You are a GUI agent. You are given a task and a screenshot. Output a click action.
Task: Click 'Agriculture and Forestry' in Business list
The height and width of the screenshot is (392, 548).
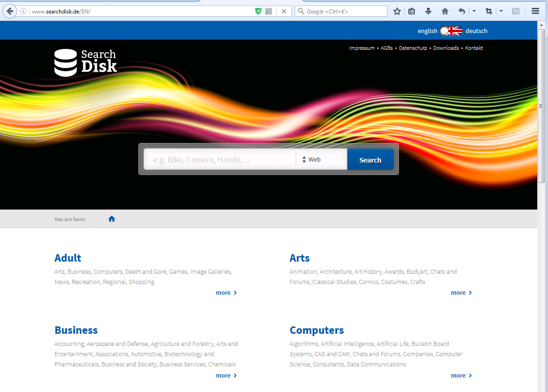pos(182,344)
